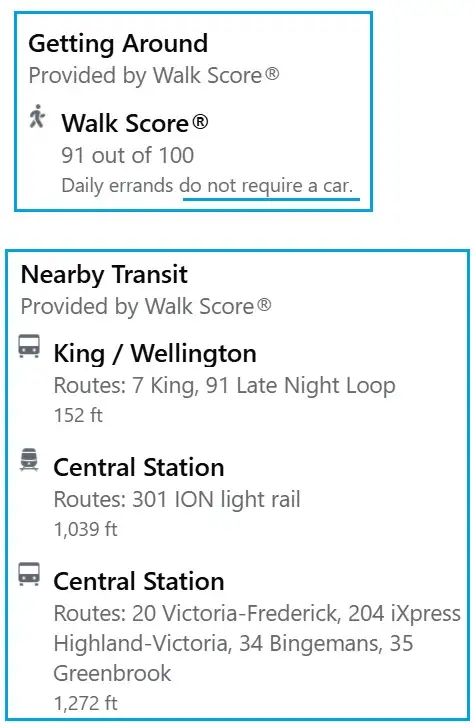Click the walking person icon
This screenshot has width=474, height=727.
(37, 116)
